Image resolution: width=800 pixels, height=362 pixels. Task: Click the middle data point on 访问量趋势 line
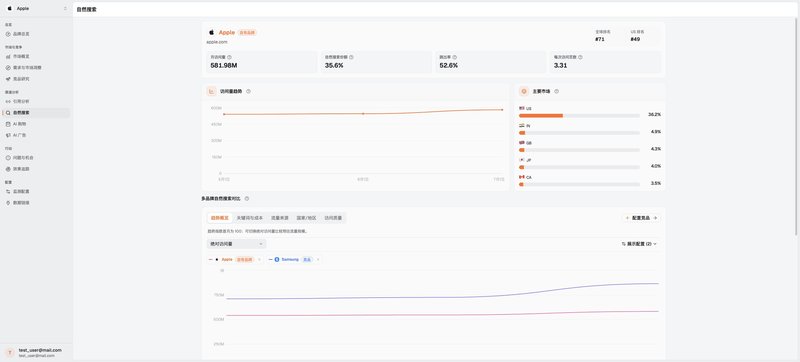tap(363, 114)
